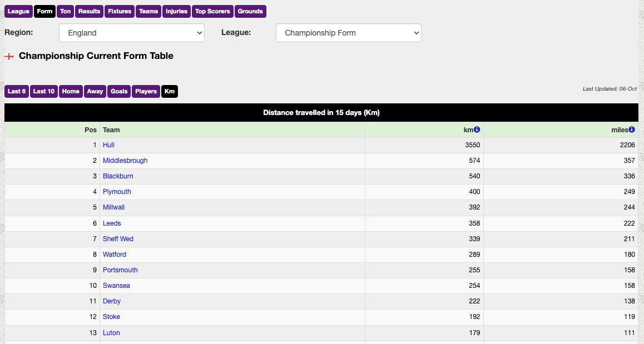This screenshot has height=344, width=644.
Task: Click Leeds' 358 km value
Action: click(474, 223)
